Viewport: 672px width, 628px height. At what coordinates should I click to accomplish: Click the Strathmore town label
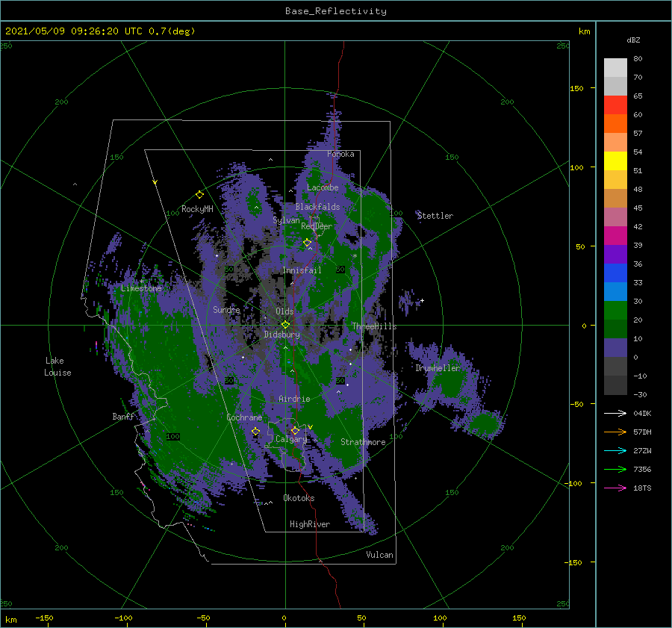[363, 442]
